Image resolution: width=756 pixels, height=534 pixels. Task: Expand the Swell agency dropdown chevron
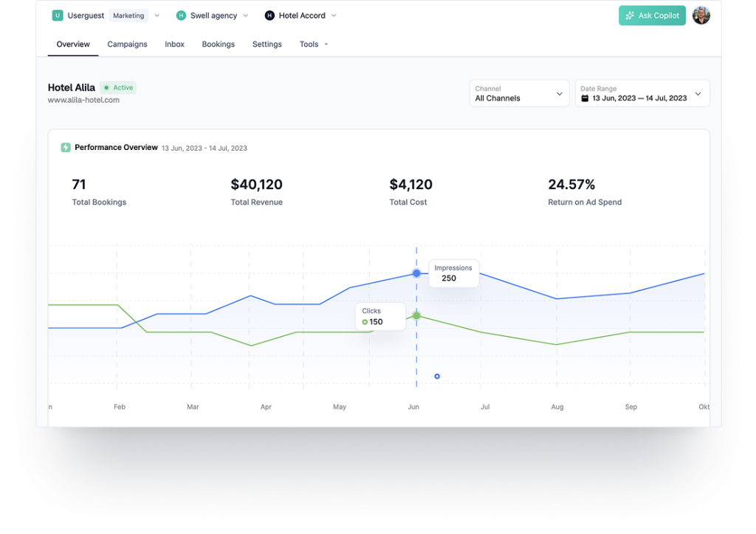pos(246,16)
